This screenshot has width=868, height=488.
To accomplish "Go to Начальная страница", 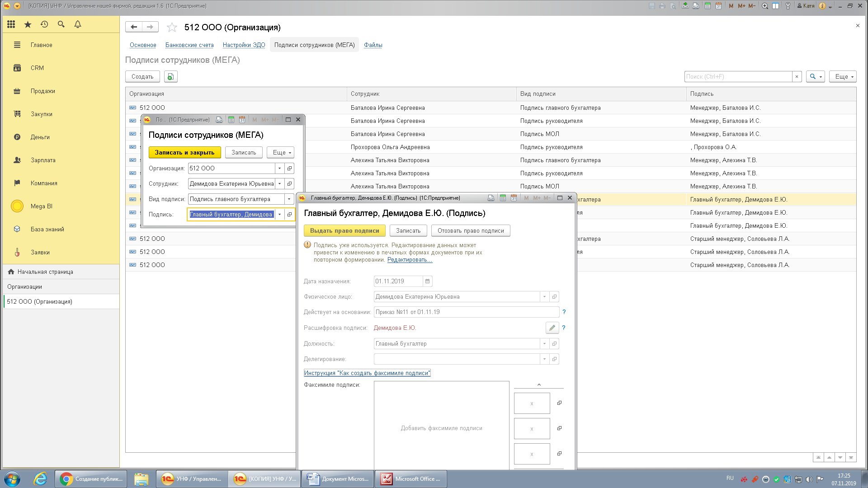I will (x=61, y=272).
